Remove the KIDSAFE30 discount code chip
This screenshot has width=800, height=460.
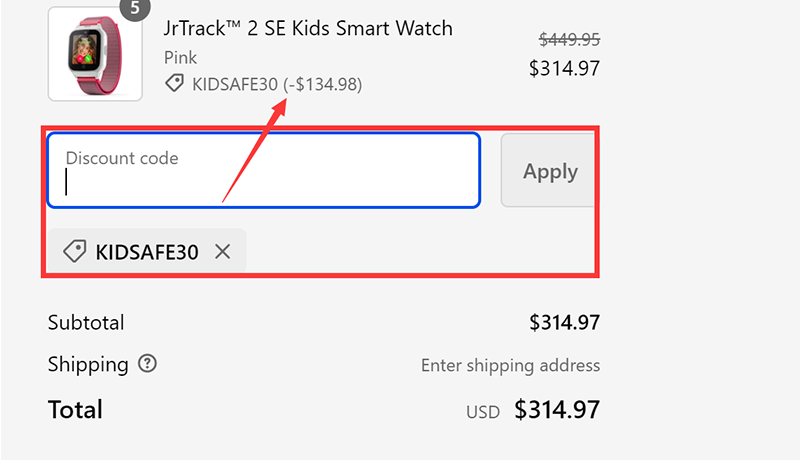point(223,252)
